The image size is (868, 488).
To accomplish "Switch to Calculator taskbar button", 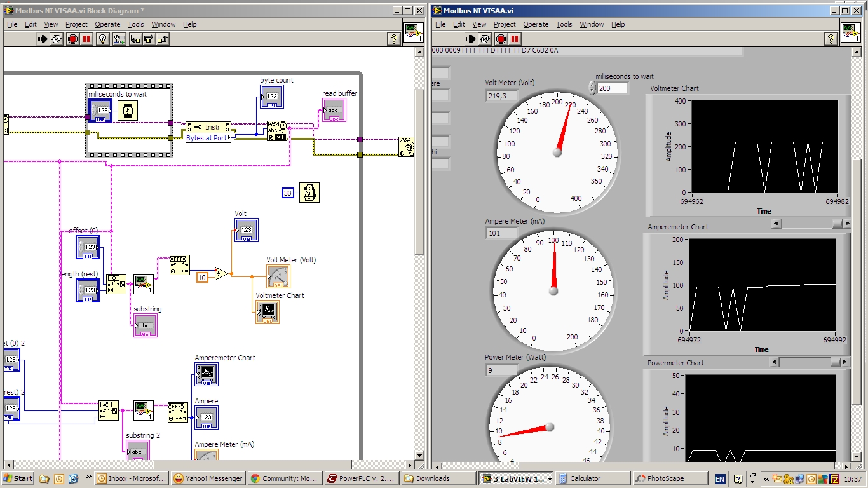I will coord(592,478).
